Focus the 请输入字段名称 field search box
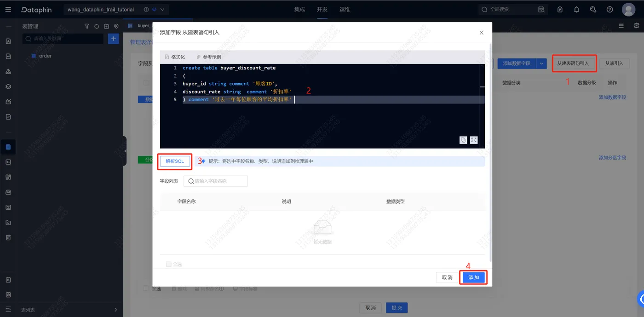Screen dimensions: 644x317 [215, 181]
